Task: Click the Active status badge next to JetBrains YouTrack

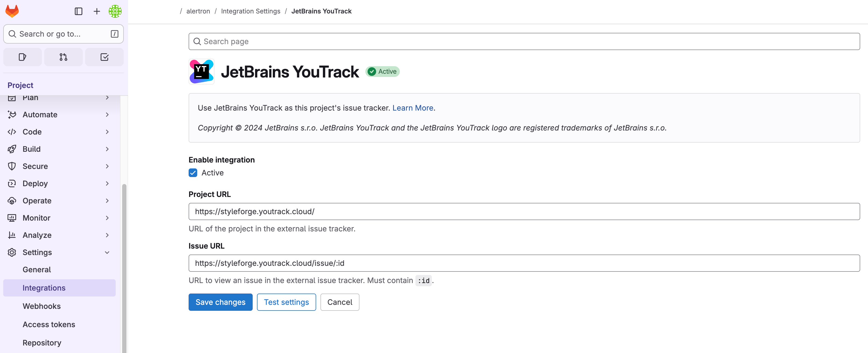Action: 382,71
